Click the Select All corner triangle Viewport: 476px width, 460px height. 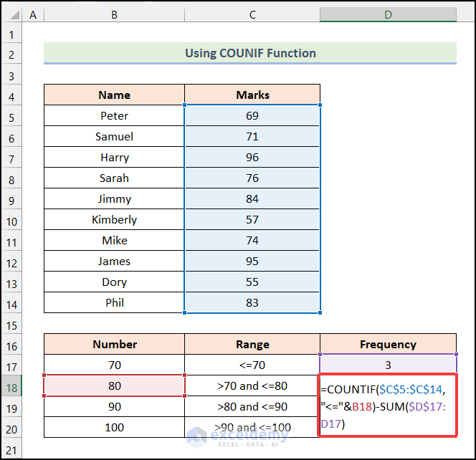[x=11, y=14]
